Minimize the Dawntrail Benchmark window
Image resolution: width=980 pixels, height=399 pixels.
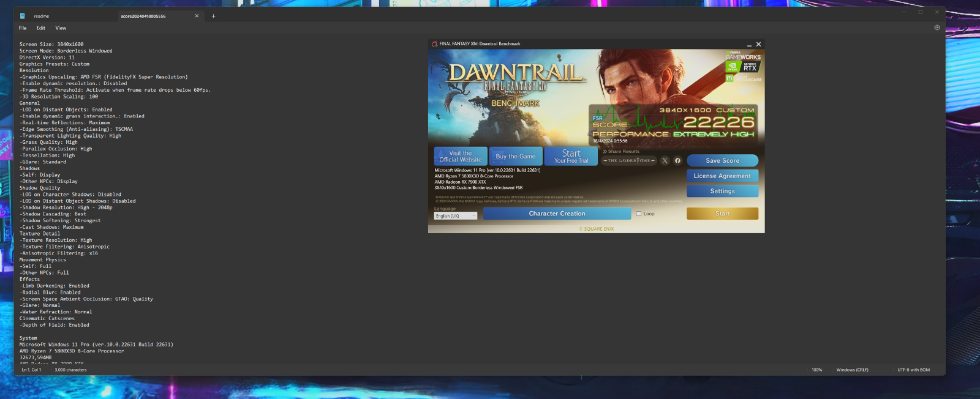[749, 44]
